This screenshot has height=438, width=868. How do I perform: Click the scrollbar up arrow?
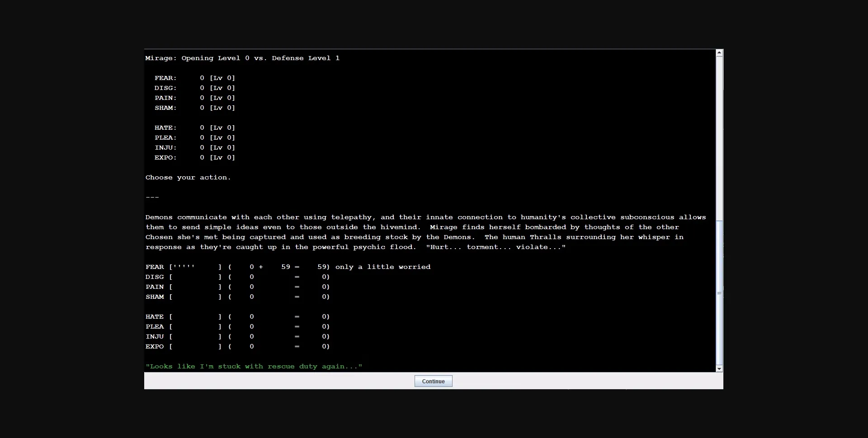point(719,53)
